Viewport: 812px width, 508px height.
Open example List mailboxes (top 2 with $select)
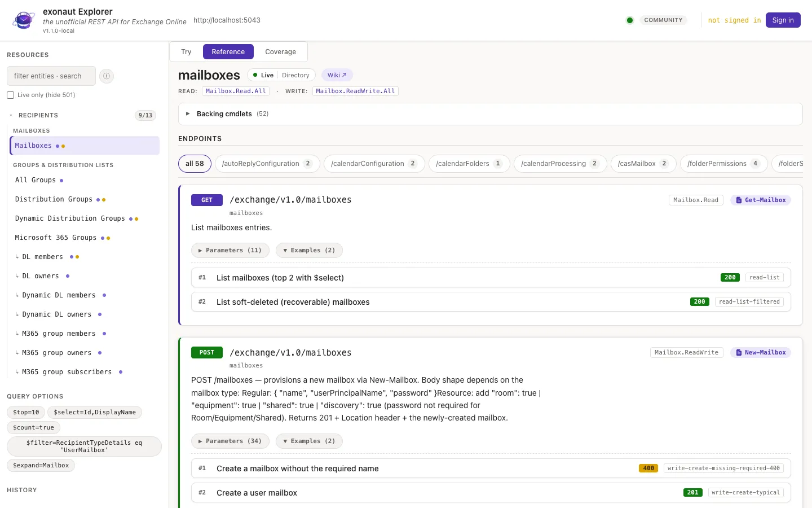tap(491, 278)
